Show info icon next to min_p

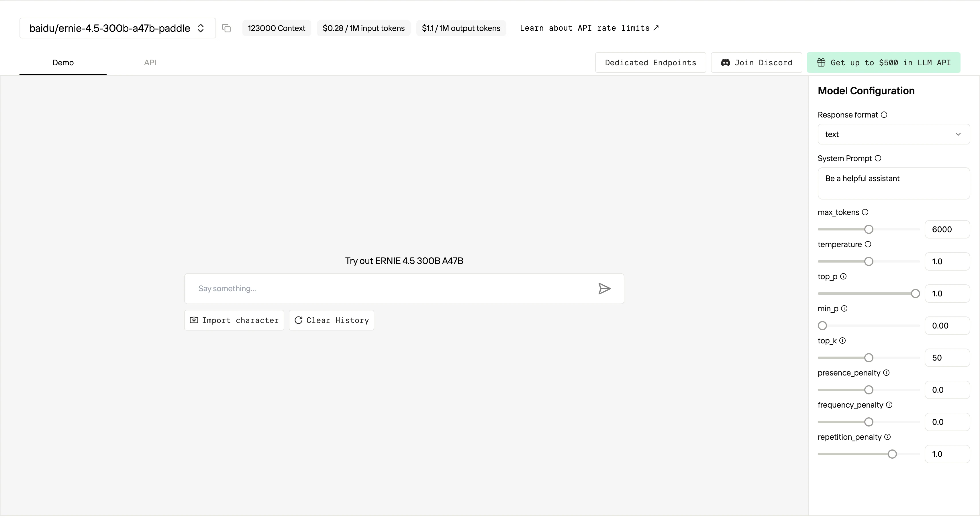pyautogui.click(x=844, y=309)
